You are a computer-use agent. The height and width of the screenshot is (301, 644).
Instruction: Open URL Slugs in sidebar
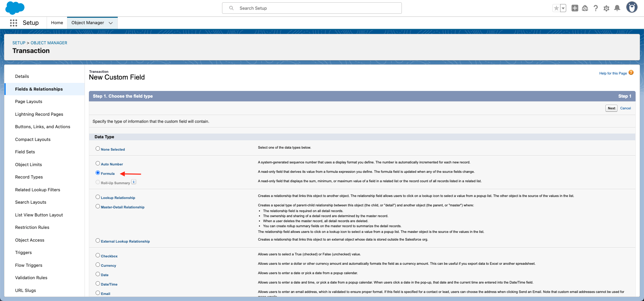pyautogui.click(x=25, y=290)
